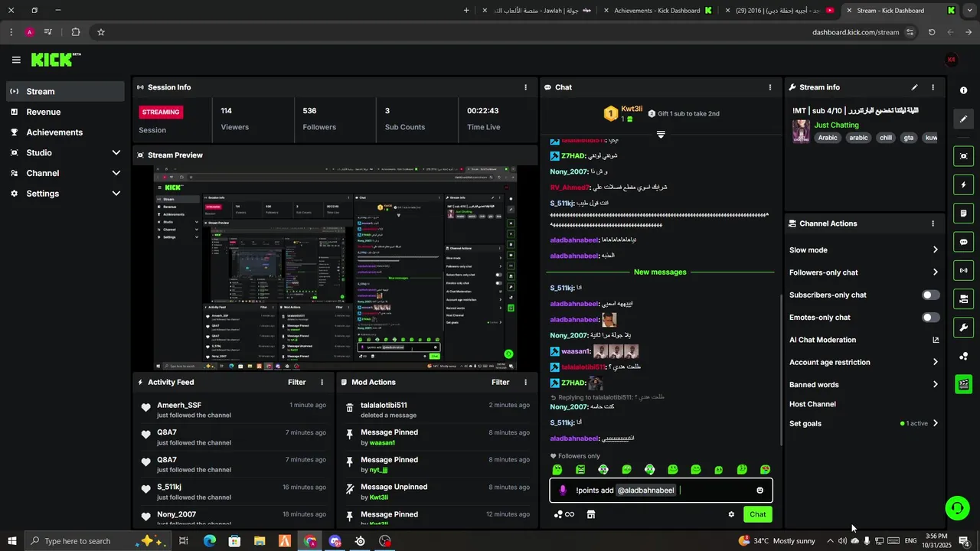Image resolution: width=980 pixels, height=551 pixels.
Task: Switch to the Jawlah browser tab
Action: (x=537, y=11)
